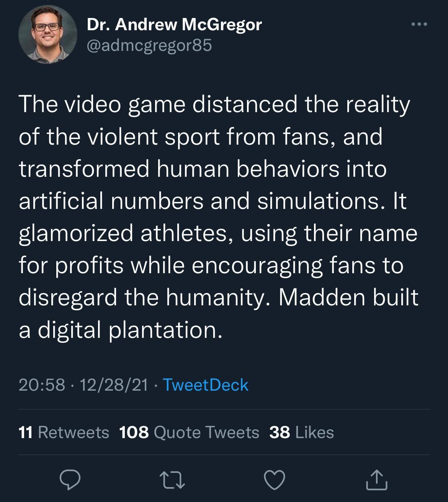View the 11 Retweets list
Image resolution: width=448 pixels, height=502 pixels.
point(64,432)
